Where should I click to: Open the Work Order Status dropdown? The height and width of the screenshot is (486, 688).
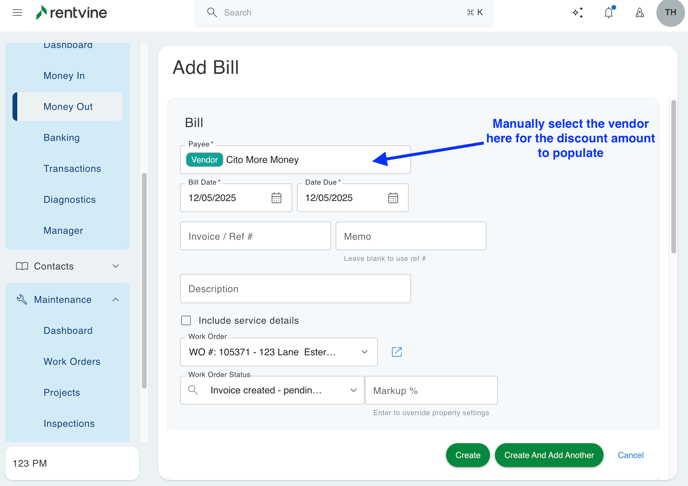coord(353,390)
